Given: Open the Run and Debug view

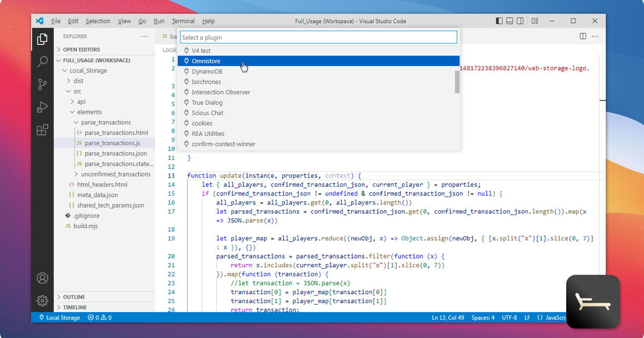Looking at the screenshot, I should pos(42,107).
